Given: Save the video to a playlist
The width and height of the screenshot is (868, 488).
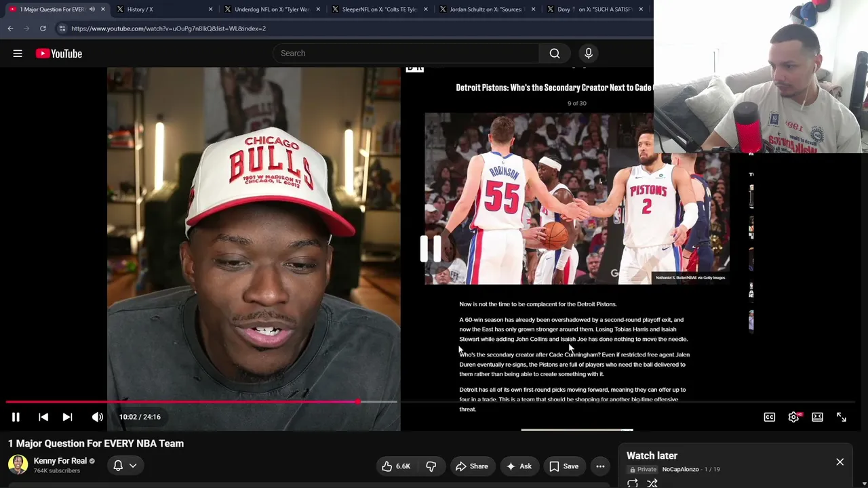Looking at the screenshot, I should tap(564, 466).
